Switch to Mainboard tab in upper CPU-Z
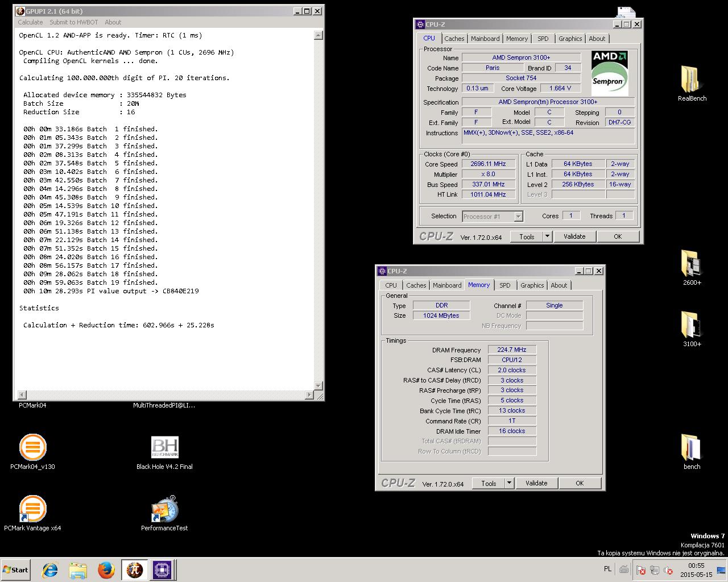This screenshot has height=582, width=728. click(x=485, y=39)
